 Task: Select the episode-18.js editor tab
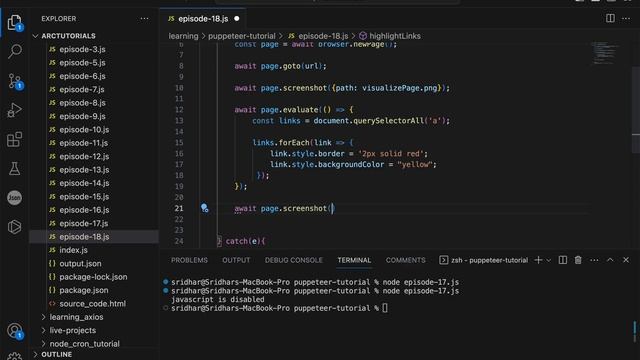coord(203,19)
